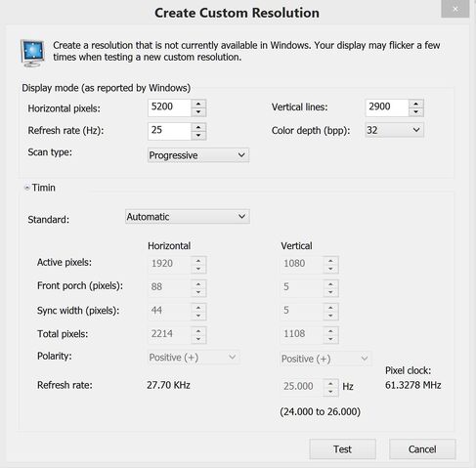The height and width of the screenshot is (468, 476).
Task: Close the Create Custom Resolution dialog
Action: (455, 9)
